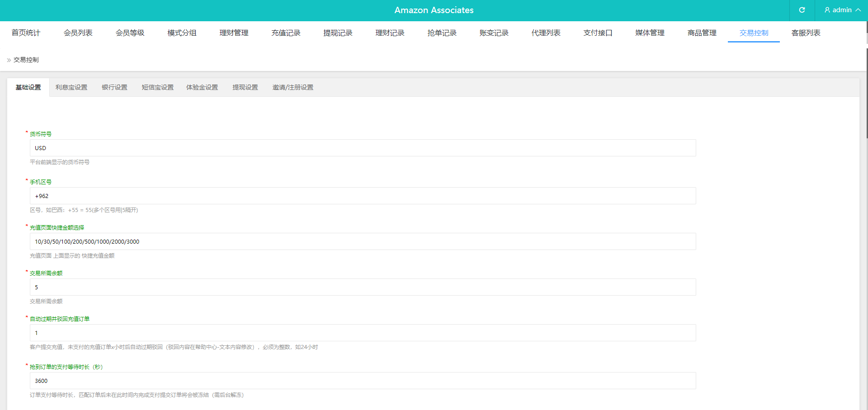Switch to the 利息宝设置 tab

pyautogui.click(x=71, y=87)
